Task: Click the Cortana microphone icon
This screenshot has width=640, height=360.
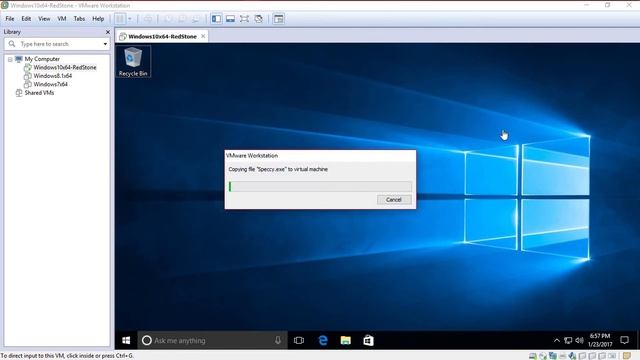Action: [x=278, y=340]
